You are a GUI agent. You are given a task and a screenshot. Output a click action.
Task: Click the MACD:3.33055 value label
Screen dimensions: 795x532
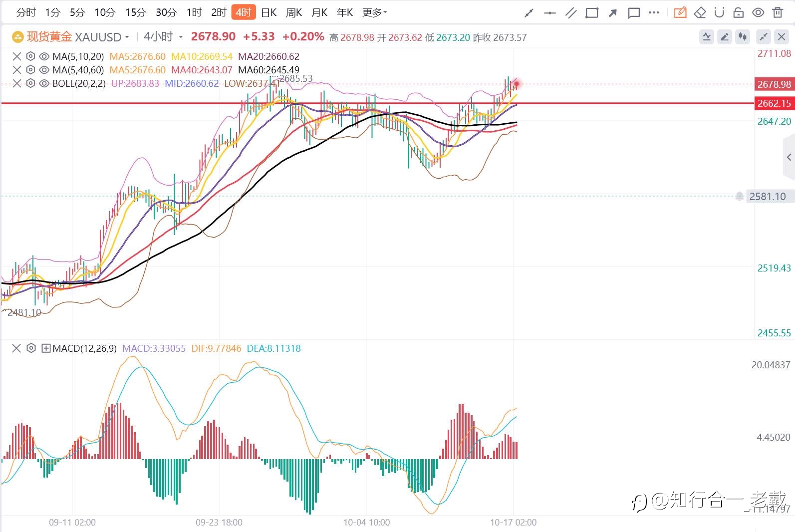coord(154,348)
